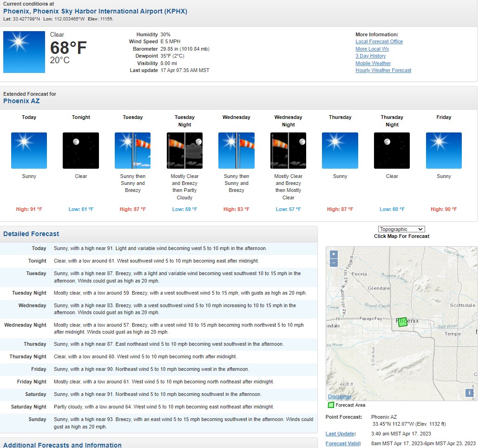
Task: Click the green Forecast Area map marker
Action: tap(403, 322)
